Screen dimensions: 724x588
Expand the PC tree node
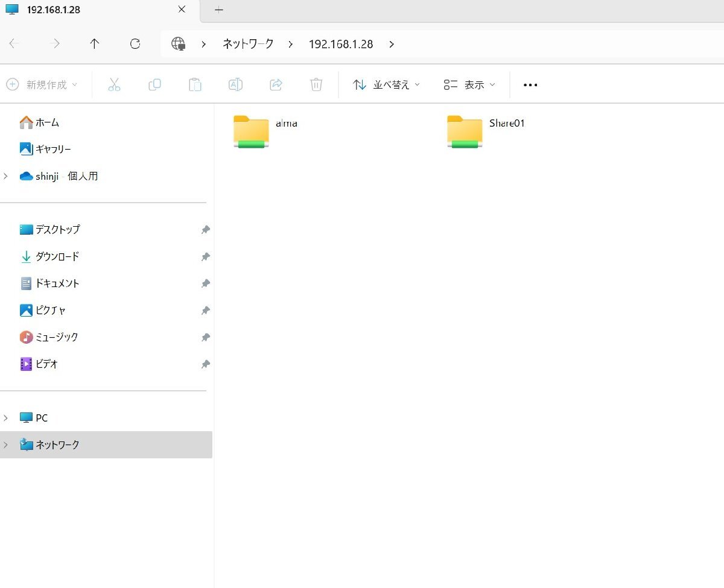click(6, 417)
